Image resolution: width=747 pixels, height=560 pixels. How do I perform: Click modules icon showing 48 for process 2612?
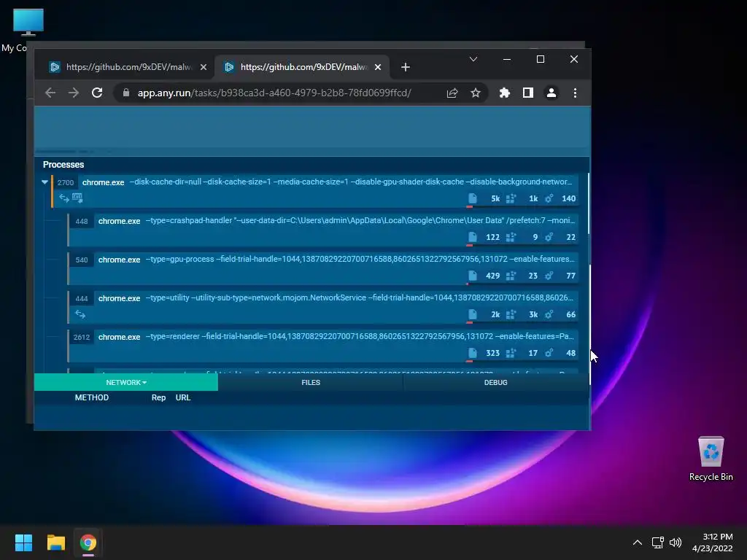coord(549,353)
